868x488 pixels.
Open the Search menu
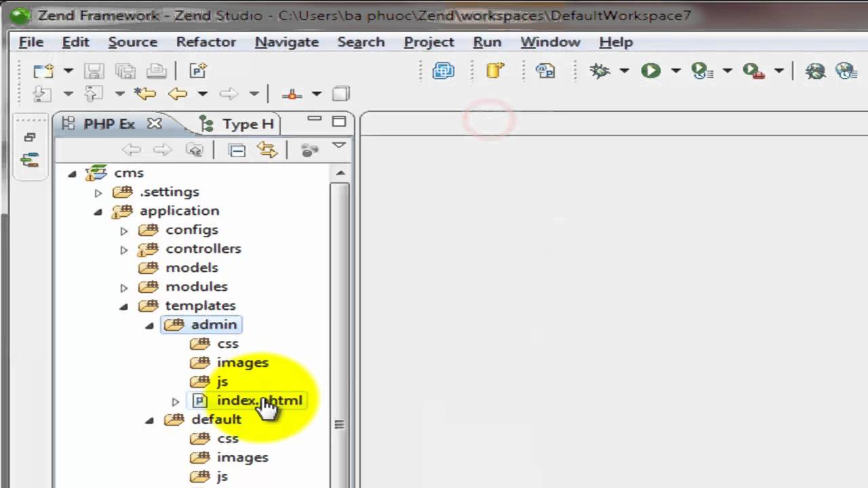(x=361, y=42)
